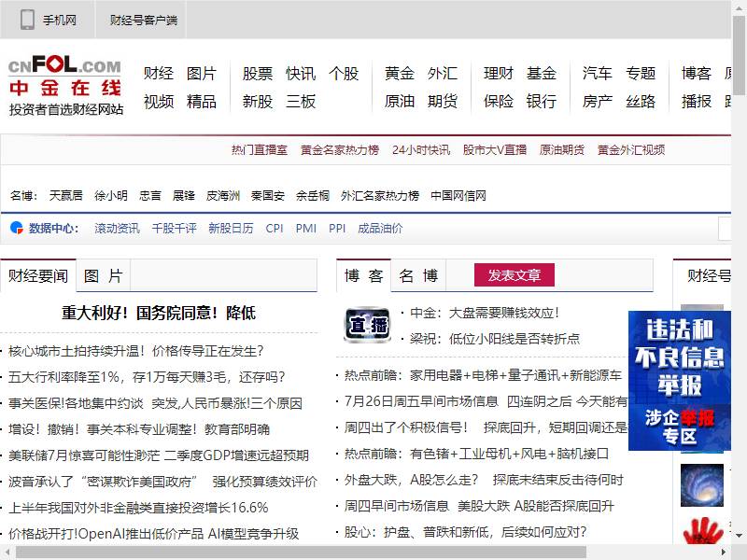Click the horizontal scrollbar thumb
The width and height of the screenshot is (747, 560).
click(301, 553)
